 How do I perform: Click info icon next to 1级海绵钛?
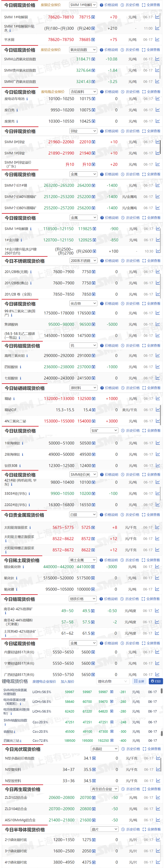[22, 443]
